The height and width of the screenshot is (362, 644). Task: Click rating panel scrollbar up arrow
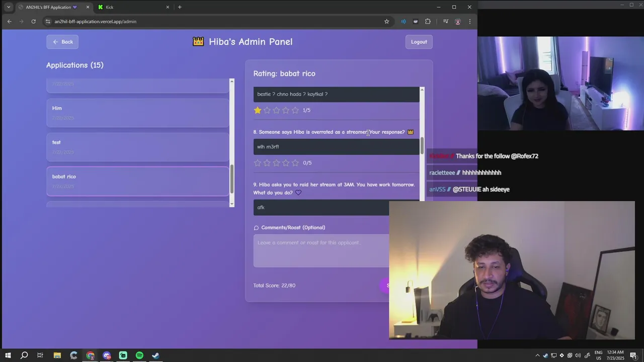point(422,89)
